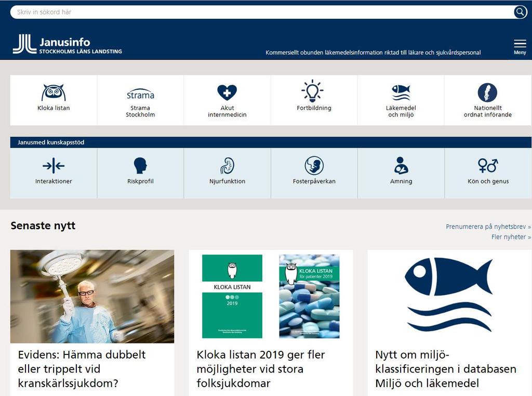Open the Kön och genus symbol icon
Image resolution: width=532 pixels, height=396 pixels.
pos(488,166)
